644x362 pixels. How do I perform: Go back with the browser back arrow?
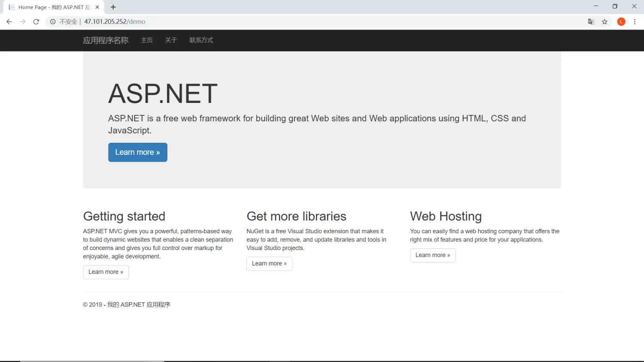(x=9, y=21)
